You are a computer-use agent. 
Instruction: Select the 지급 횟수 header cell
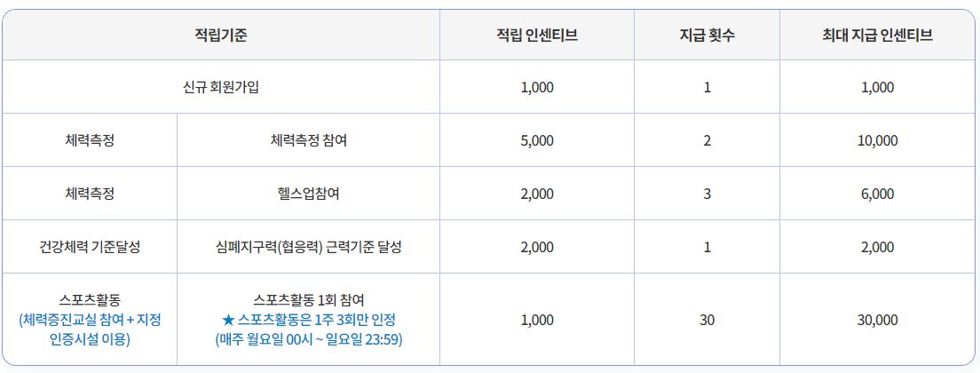(x=707, y=36)
